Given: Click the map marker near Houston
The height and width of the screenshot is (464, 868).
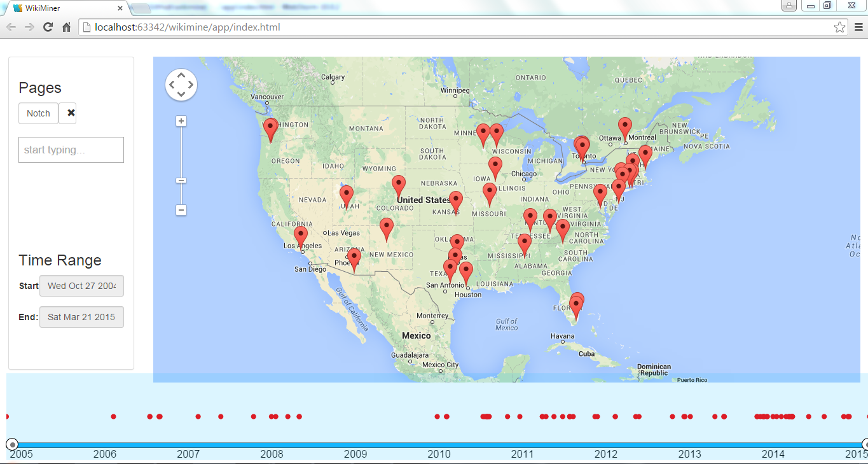Looking at the screenshot, I should (466, 274).
